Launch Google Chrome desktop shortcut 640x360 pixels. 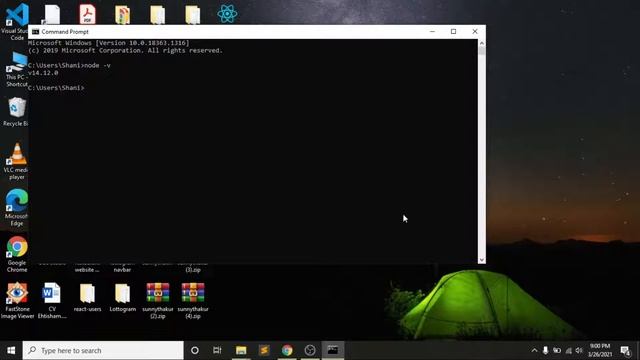17,253
